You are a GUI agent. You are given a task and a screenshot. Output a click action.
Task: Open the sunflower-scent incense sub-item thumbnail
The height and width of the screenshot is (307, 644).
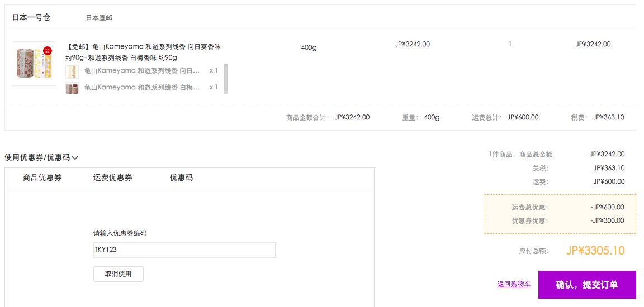tap(72, 72)
